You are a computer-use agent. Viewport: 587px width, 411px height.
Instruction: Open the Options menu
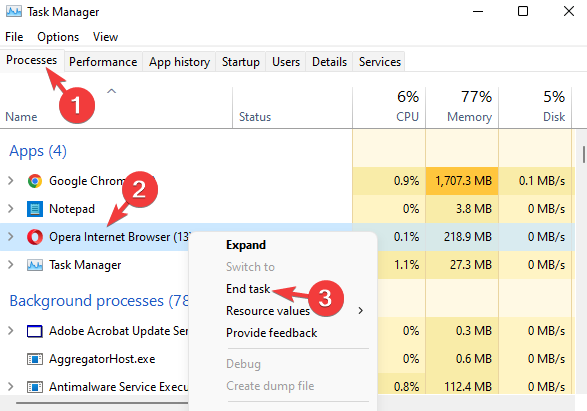click(58, 37)
